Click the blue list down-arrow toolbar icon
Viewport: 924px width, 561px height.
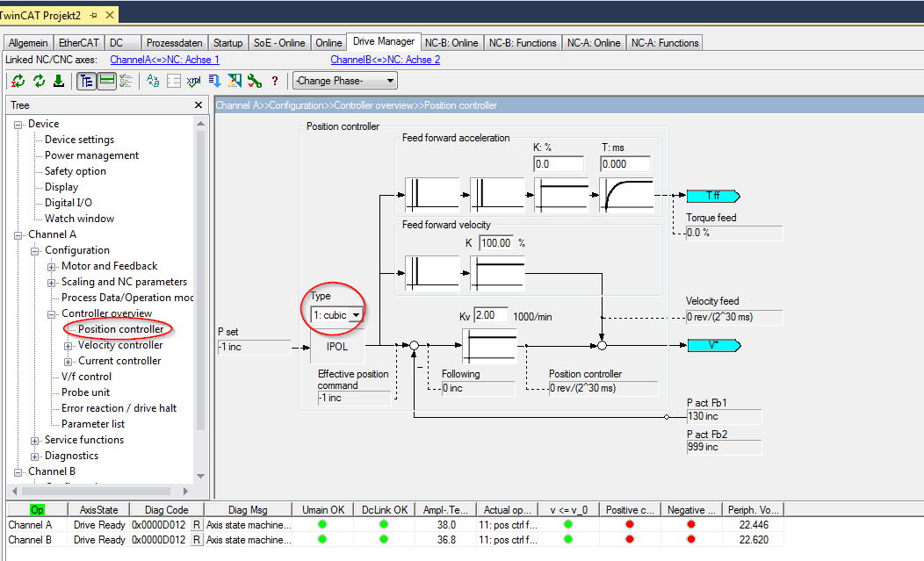[214, 81]
